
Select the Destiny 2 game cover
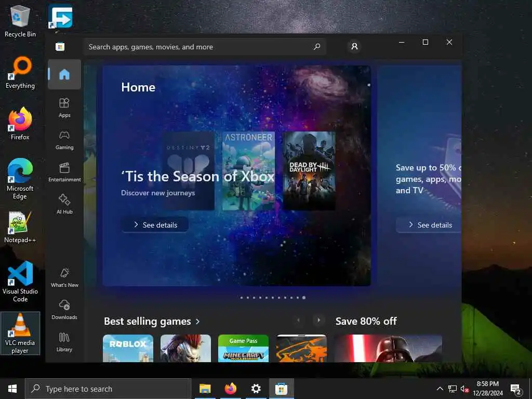click(188, 170)
